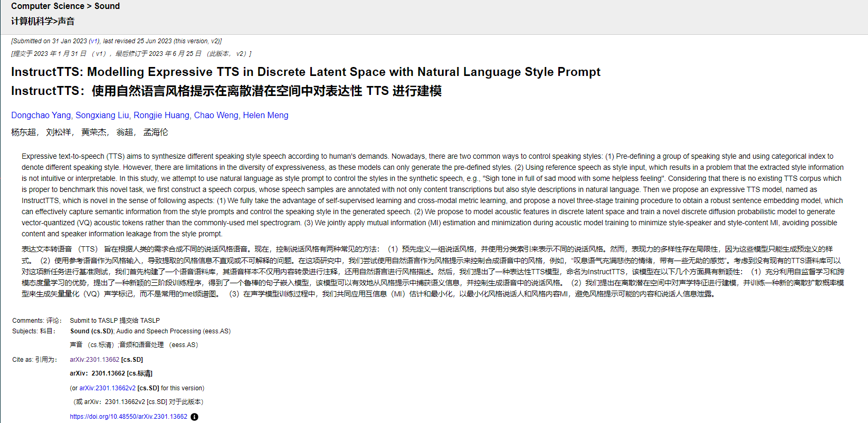Viewport: 868px width, 423px height.
Task: Click the Sound (cs.SD) subject text
Action: click(92, 331)
